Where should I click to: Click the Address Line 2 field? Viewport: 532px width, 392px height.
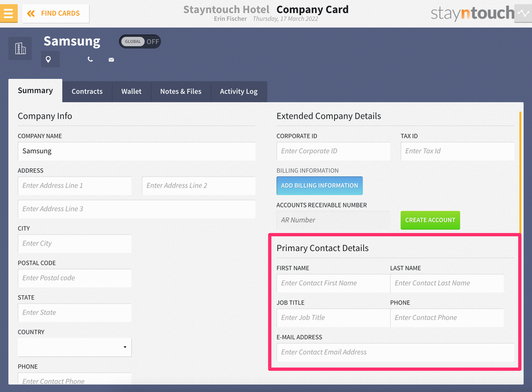[199, 186]
